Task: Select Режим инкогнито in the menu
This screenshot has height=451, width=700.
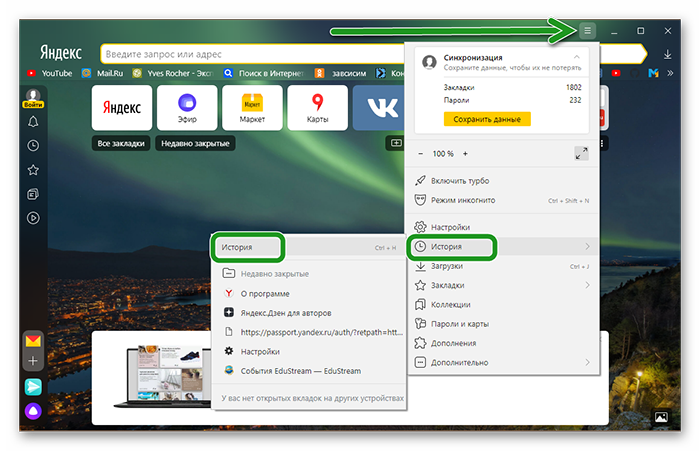Action: pyautogui.click(x=503, y=200)
